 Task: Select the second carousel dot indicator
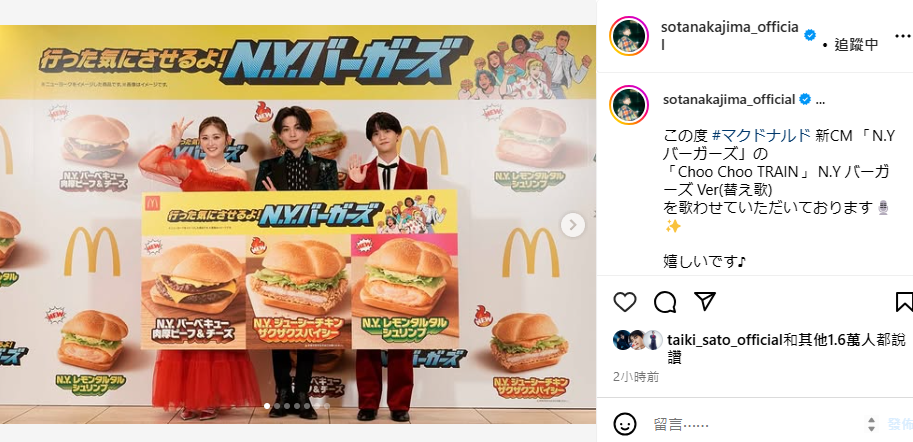pos(277,406)
